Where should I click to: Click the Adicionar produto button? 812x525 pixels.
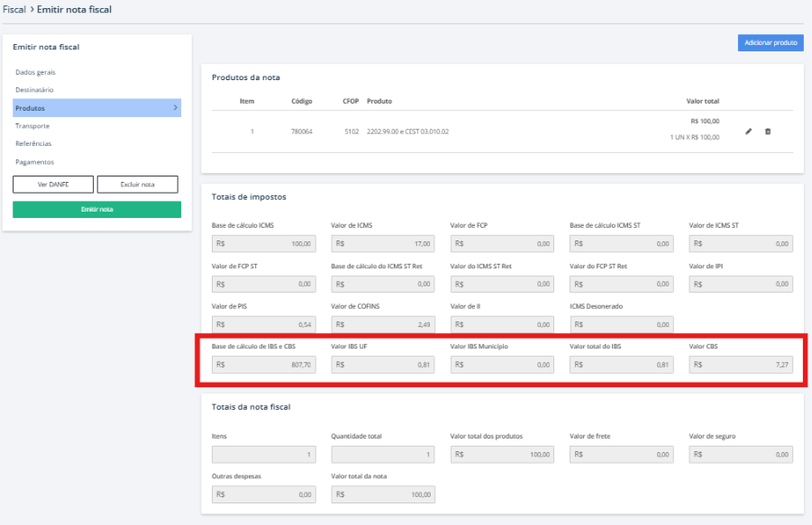[x=770, y=42]
